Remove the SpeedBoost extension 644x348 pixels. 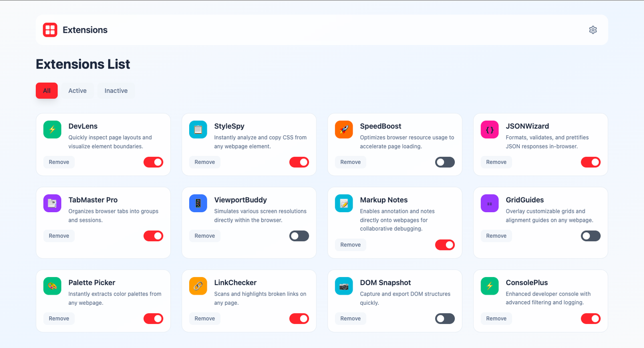351,162
